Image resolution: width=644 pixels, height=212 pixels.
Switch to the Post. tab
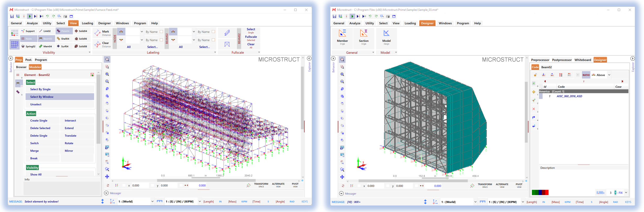coord(29,60)
